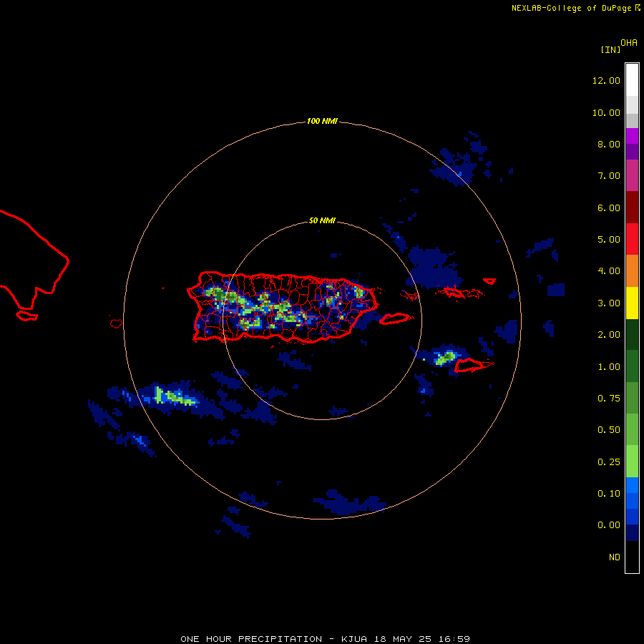Click the 18 MAY 25 date in caption

[402, 639]
